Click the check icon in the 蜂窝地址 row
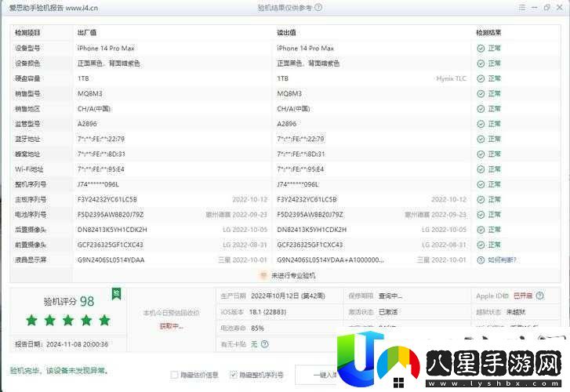 [x=481, y=154]
